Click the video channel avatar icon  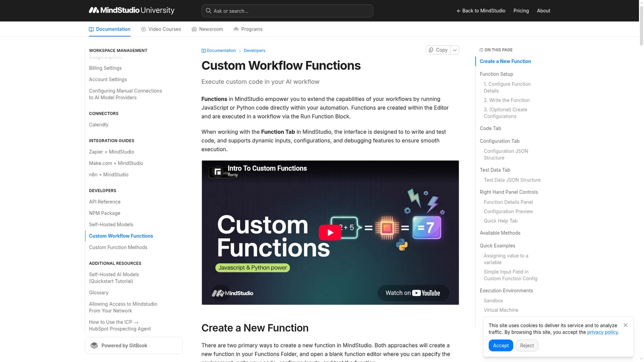click(x=218, y=172)
